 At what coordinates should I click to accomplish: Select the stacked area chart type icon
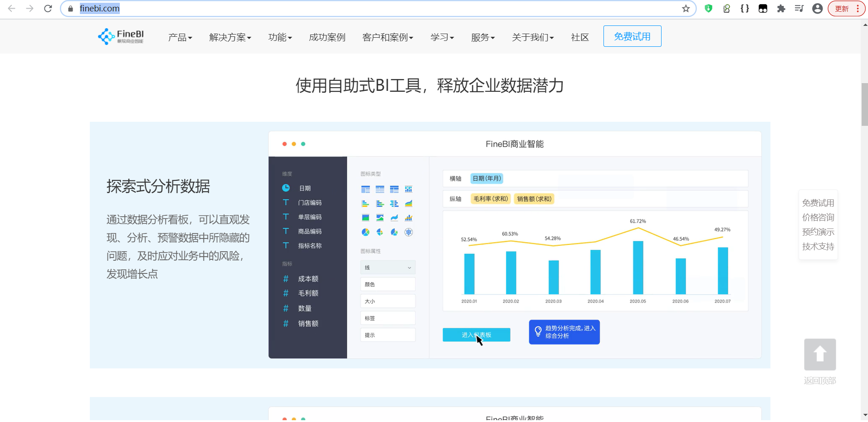(x=408, y=204)
